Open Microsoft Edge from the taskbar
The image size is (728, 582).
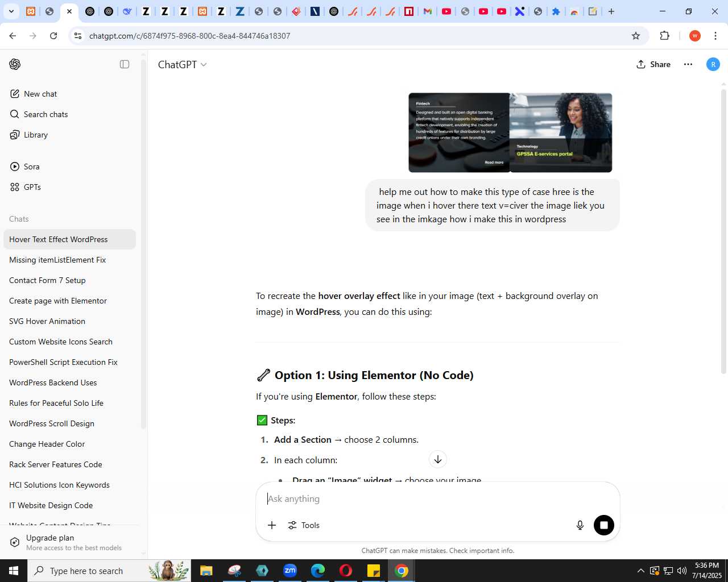318,571
